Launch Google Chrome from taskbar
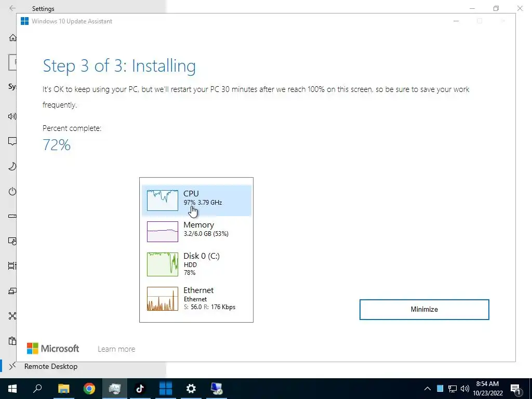The height and width of the screenshot is (399, 532). click(x=89, y=389)
